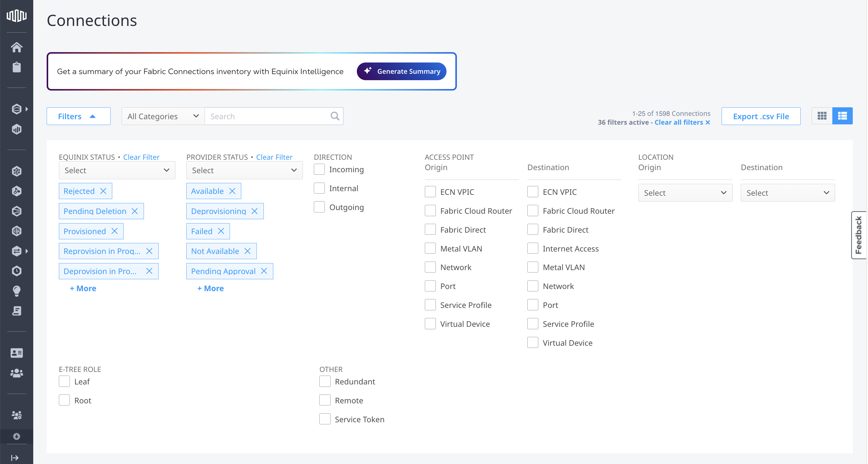This screenshot has width=868, height=464.
Task: Open Location Destination Select dropdown
Action: 787,193
